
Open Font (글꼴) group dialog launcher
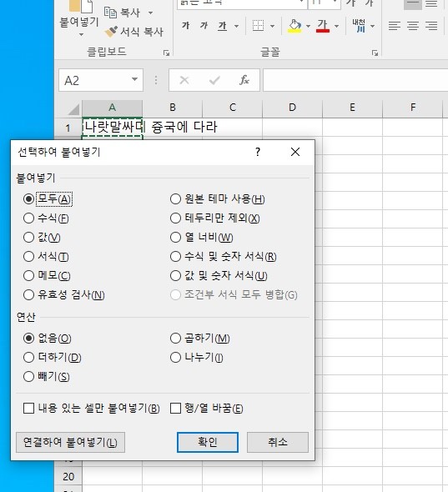[375, 53]
